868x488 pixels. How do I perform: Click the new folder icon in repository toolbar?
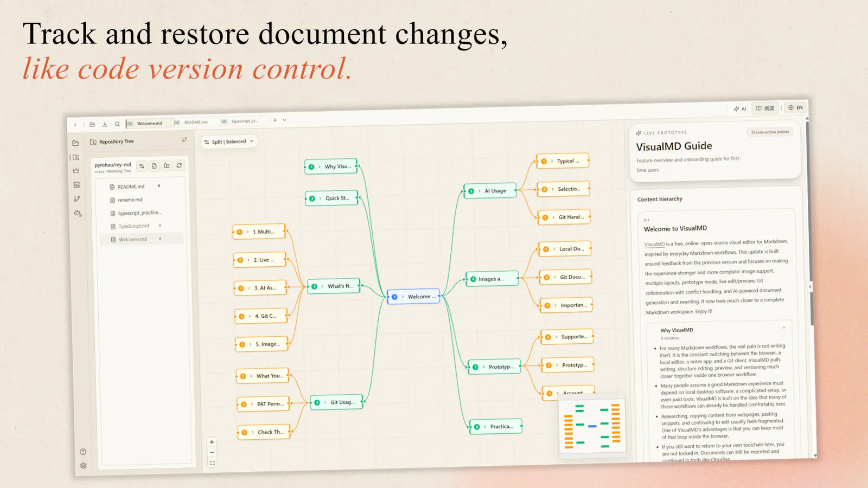pyautogui.click(x=167, y=165)
